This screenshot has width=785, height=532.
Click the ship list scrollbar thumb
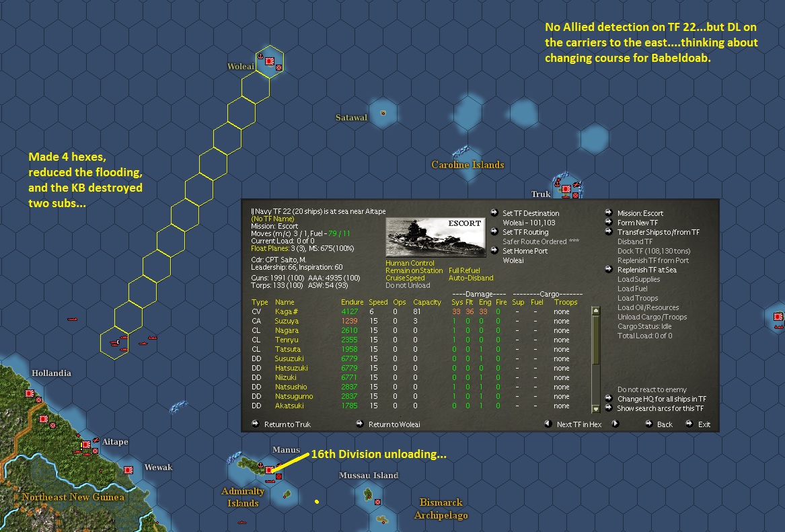click(x=596, y=340)
